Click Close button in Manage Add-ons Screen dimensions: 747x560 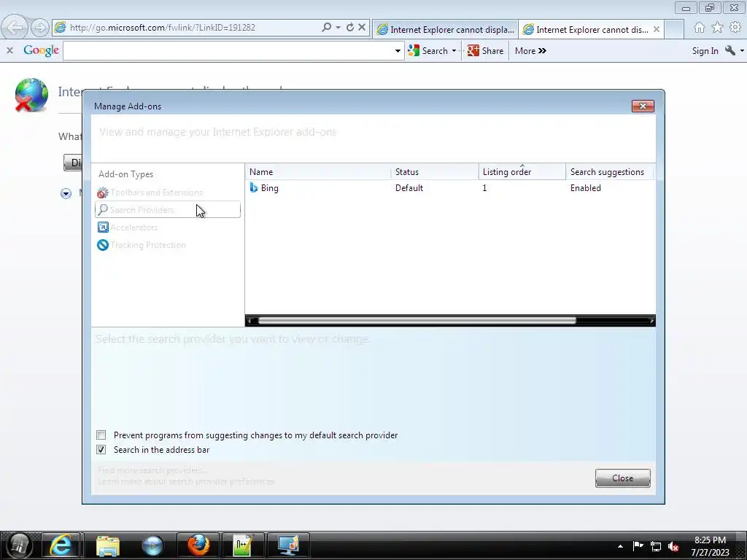pos(623,478)
